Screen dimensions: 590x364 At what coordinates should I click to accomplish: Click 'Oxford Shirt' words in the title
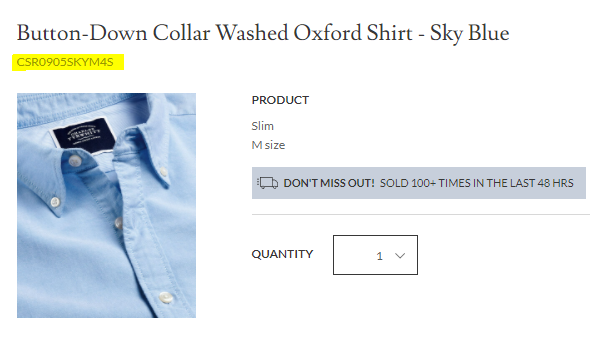point(353,33)
